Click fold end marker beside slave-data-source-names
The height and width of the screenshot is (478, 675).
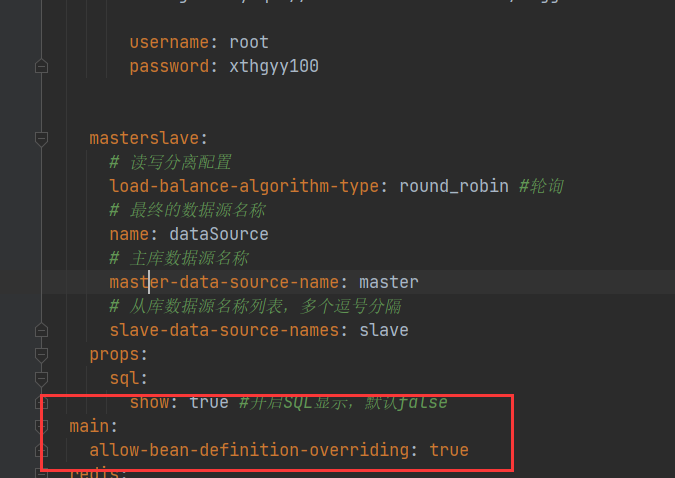point(41,330)
